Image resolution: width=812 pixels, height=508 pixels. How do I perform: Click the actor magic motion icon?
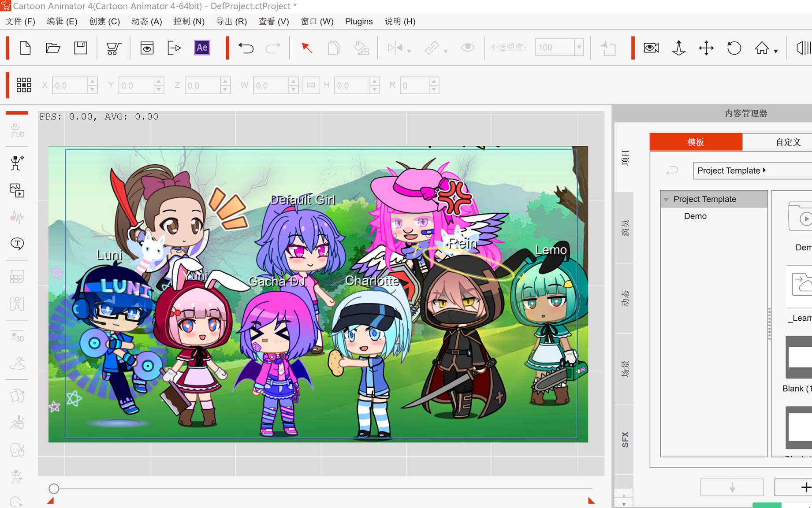tap(17, 163)
